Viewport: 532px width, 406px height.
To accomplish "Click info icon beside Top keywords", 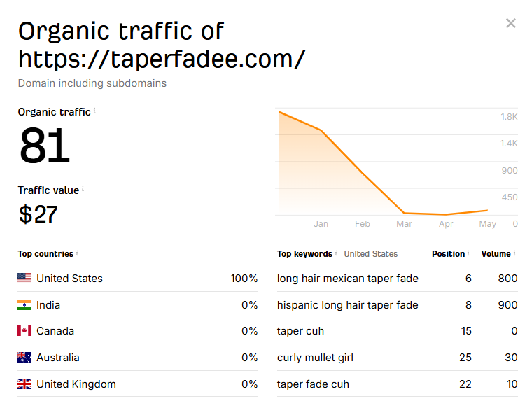I will tap(336, 253).
